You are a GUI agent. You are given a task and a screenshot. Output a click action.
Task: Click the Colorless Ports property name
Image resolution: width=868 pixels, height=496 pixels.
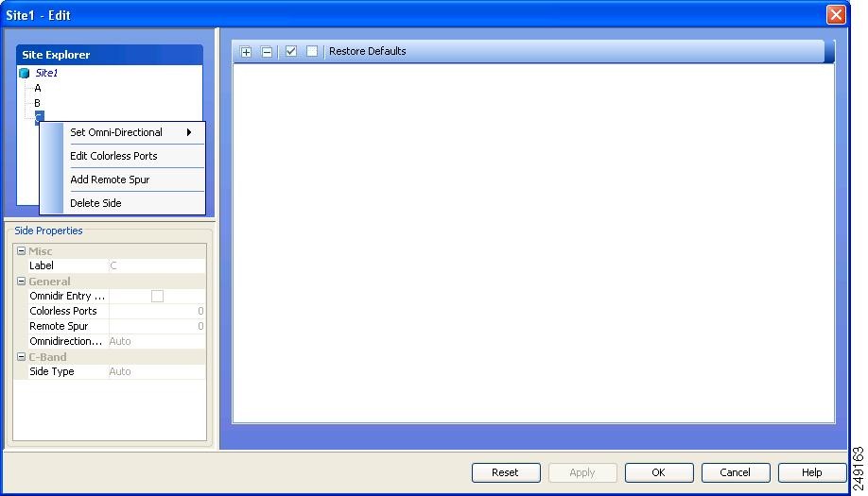[63, 312]
